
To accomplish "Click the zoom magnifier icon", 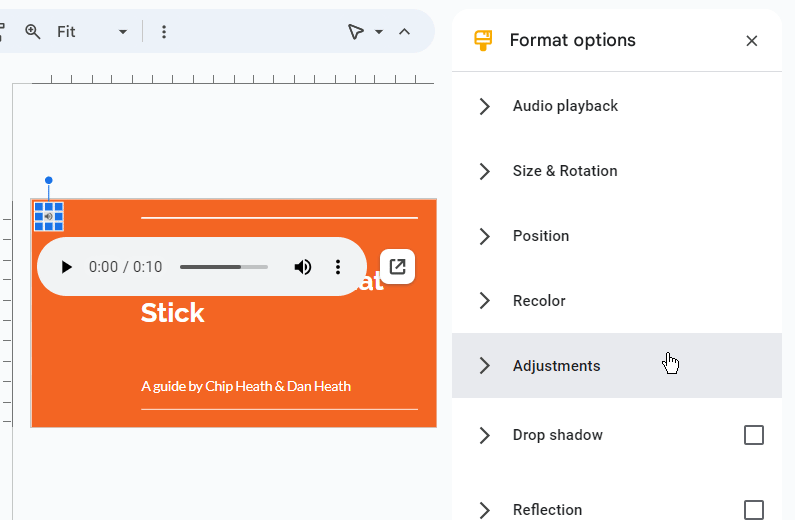I will click(x=33, y=32).
